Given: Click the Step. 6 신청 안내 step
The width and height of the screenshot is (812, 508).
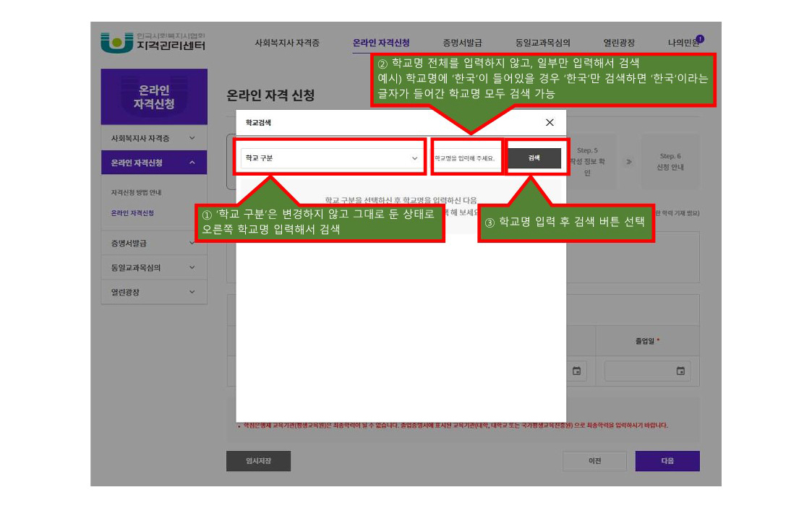Looking at the screenshot, I should click(670, 161).
